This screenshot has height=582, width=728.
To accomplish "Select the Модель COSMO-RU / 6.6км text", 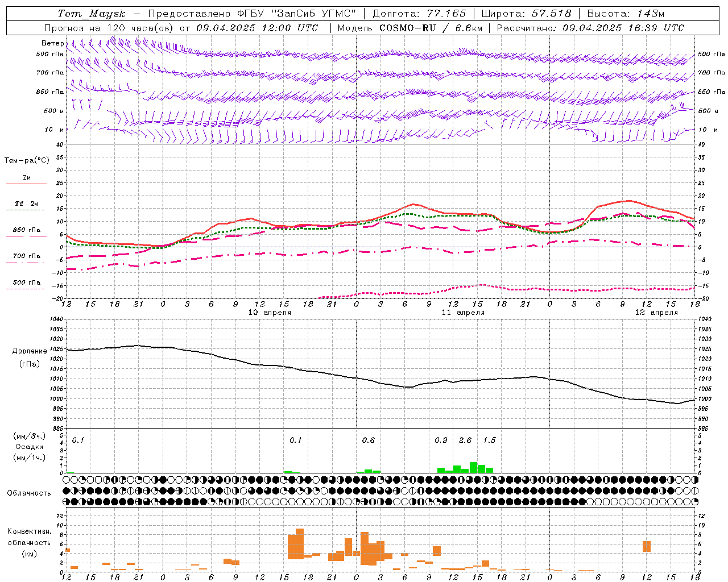I will (410, 28).
